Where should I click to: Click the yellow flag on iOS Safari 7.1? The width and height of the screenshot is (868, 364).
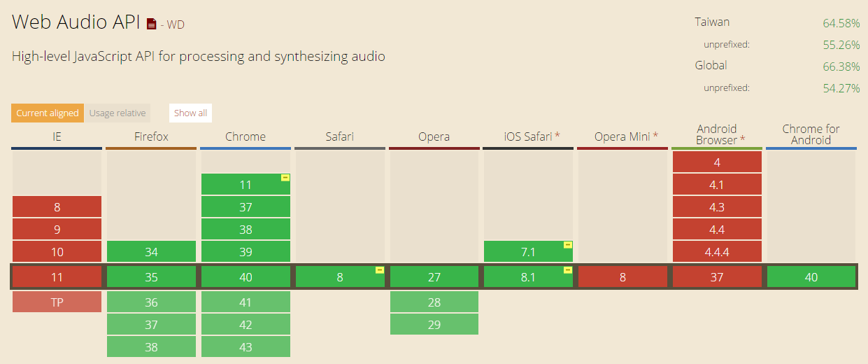point(568,245)
